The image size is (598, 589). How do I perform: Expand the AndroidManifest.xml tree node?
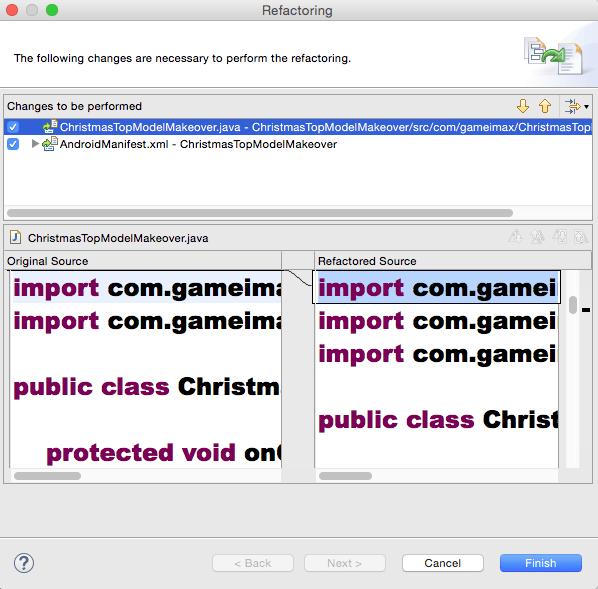[35, 144]
